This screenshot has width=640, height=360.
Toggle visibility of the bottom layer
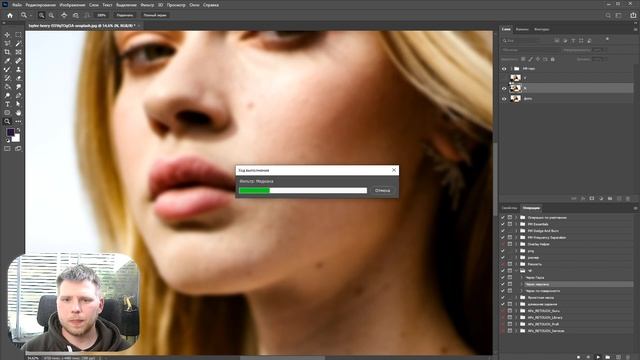[x=504, y=98]
